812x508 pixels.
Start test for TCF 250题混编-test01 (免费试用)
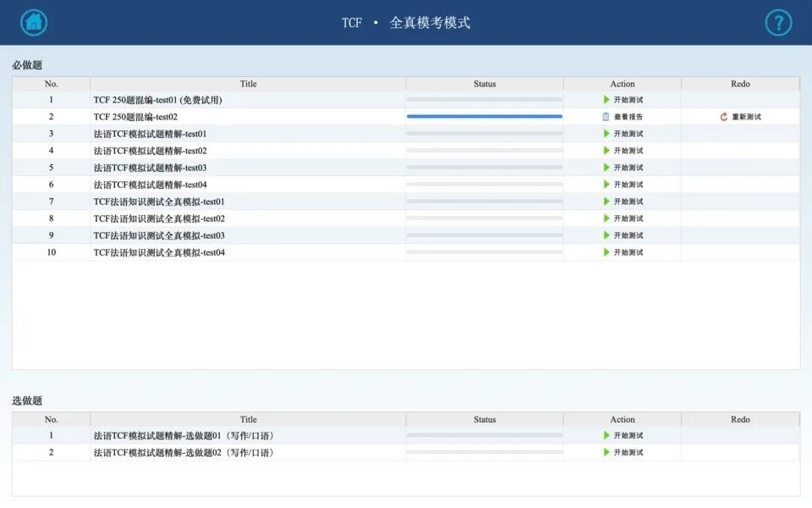click(623, 100)
